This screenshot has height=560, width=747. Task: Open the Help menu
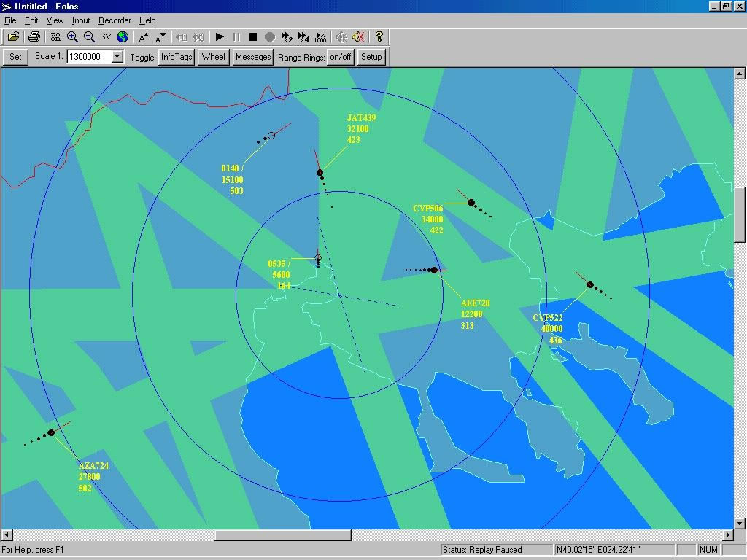tap(147, 20)
